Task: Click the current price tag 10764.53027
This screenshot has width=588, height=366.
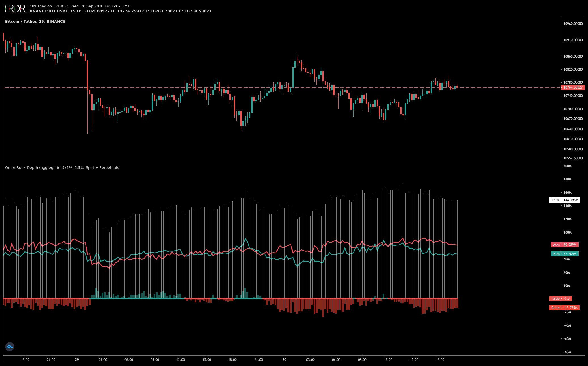Action: click(x=573, y=87)
